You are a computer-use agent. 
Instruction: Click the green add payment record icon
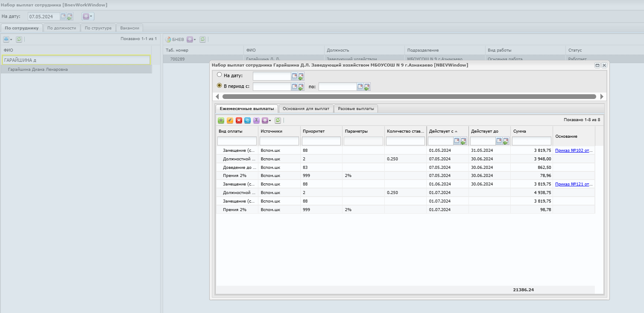221,121
